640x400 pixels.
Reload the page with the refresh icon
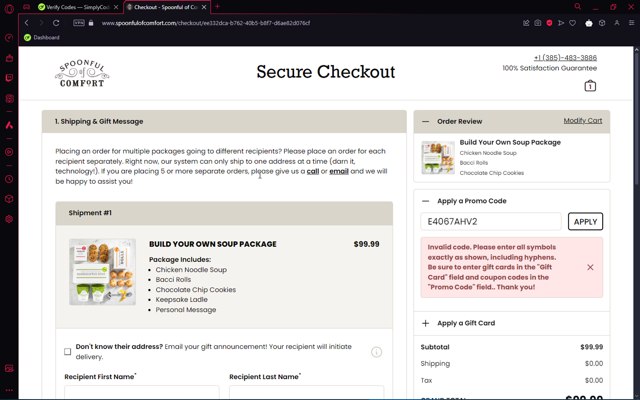click(x=57, y=22)
